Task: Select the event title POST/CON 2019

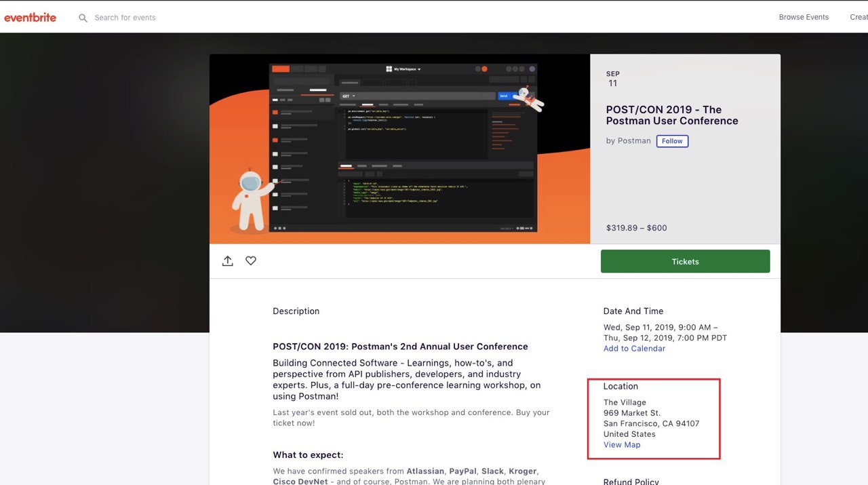Action: tap(672, 115)
